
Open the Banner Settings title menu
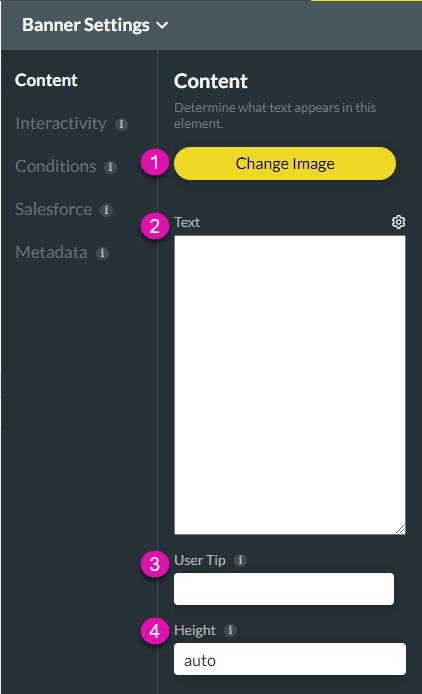click(86, 25)
